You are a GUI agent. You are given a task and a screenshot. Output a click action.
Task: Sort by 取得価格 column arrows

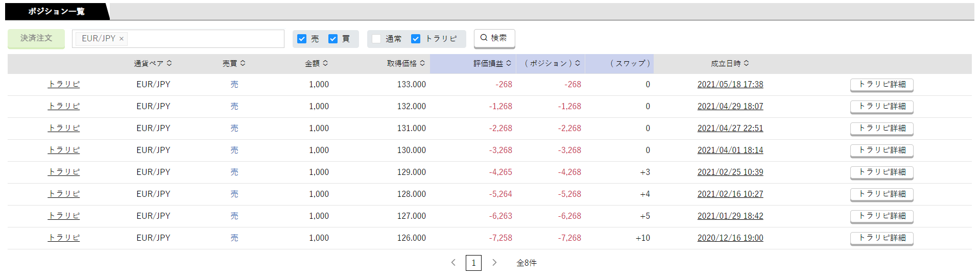pyautogui.click(x=422, y=63)
